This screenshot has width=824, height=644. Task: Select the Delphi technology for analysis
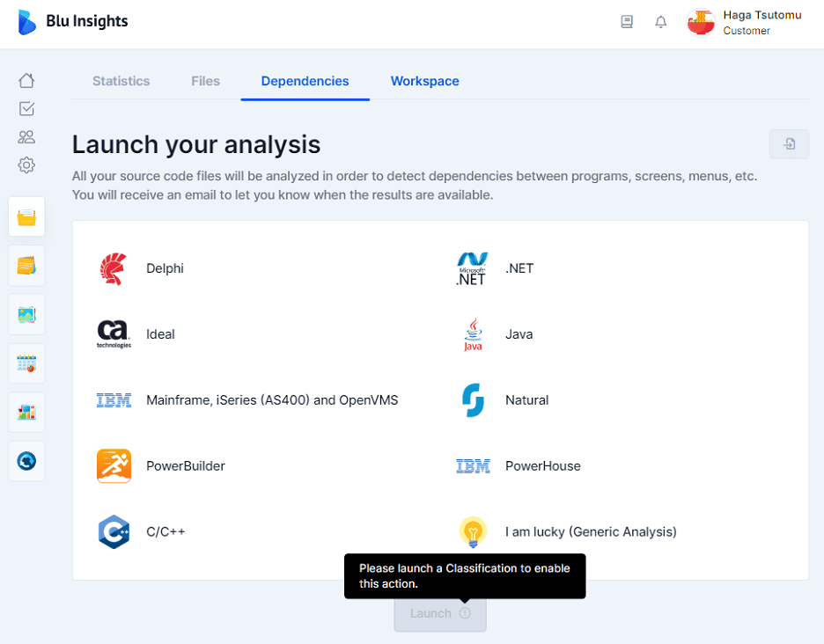114,268
